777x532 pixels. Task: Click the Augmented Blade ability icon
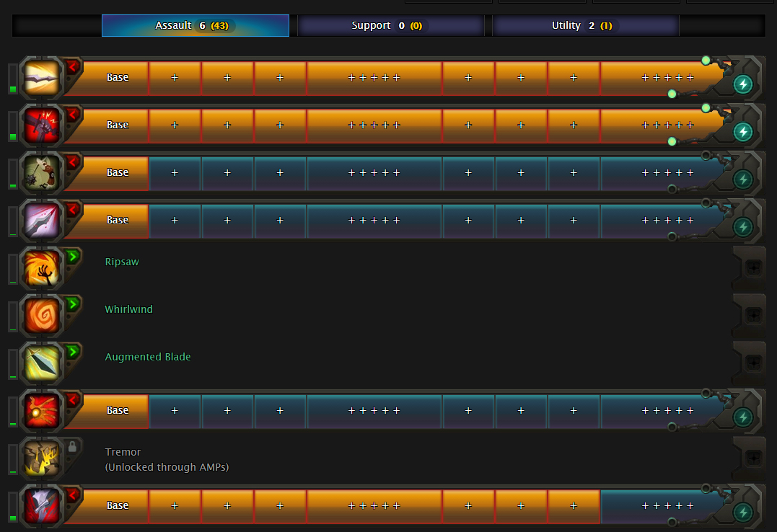pyautogui.click(x=38, y=363)
